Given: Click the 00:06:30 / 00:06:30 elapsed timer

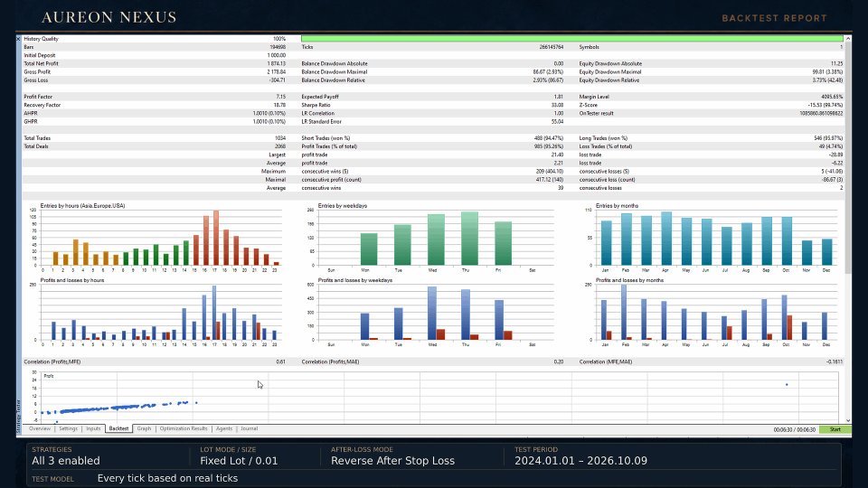Looking at the screenshot, I should pos(795,429).
